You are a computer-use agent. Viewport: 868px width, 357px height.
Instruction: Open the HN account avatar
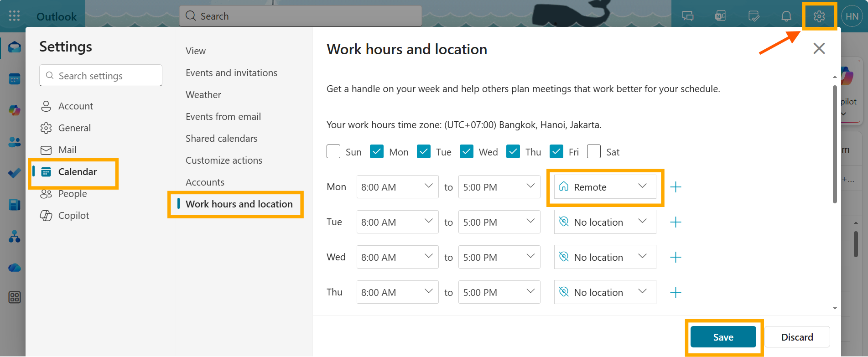(x=852, y=16)
